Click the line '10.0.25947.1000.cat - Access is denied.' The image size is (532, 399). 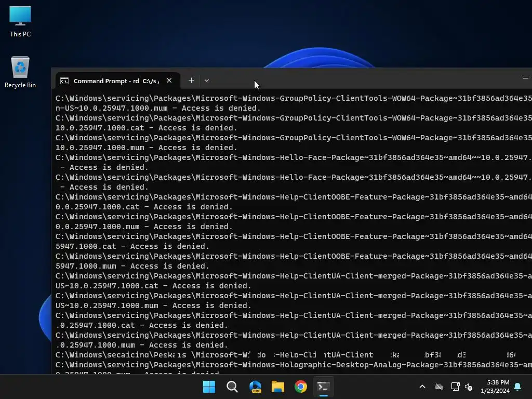146,128
